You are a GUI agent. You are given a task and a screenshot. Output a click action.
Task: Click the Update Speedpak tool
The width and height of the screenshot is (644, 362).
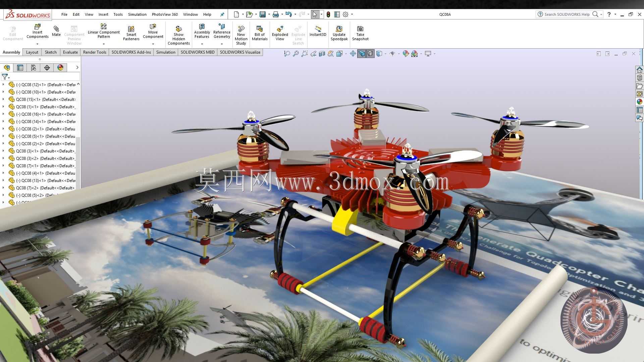click(x=339, y=33)
